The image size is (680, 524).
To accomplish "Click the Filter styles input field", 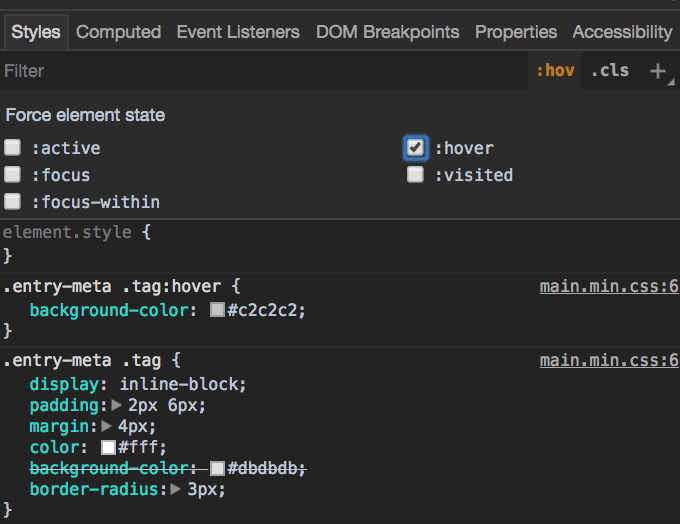I will click(x=260, y=71).
